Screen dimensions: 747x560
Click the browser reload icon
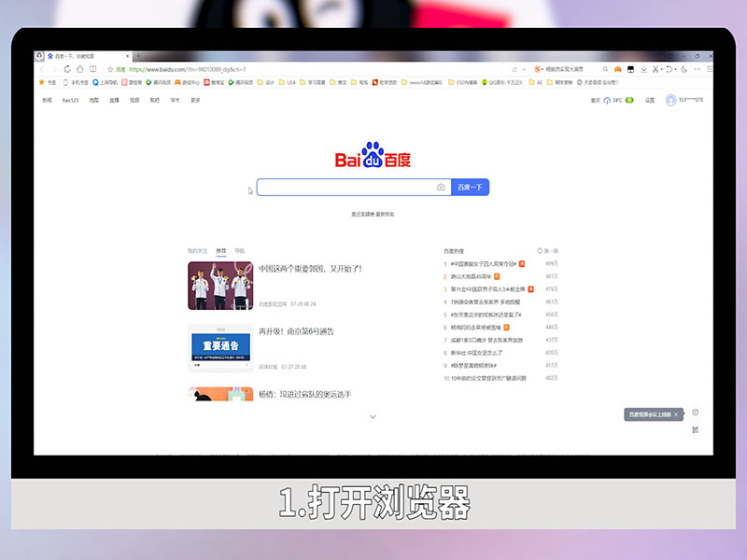[x=67, y=69]
